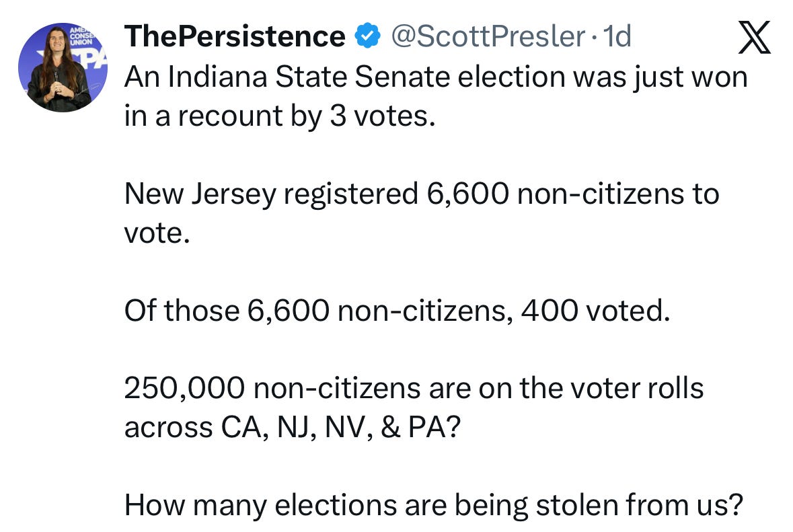This screenshot has width=793, height=532.
Task: Click the standalone word "vote." line
Action: (x=157, y=233)
